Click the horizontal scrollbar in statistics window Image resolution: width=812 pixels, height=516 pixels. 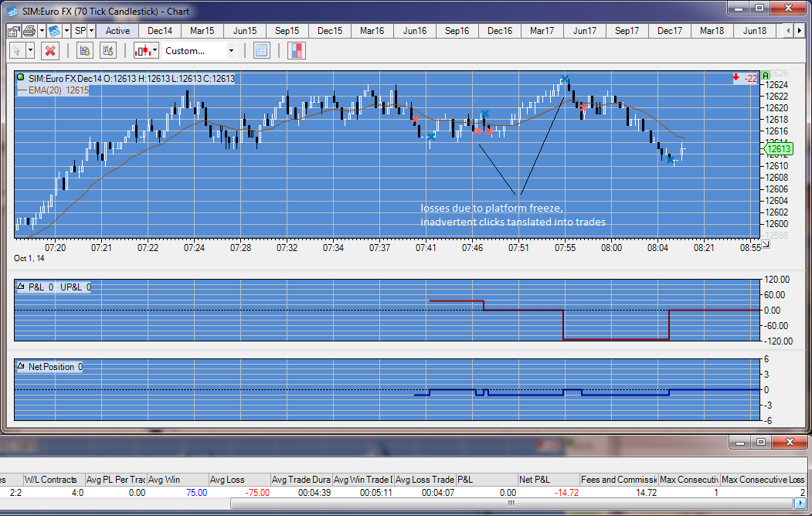click(511, 503)
